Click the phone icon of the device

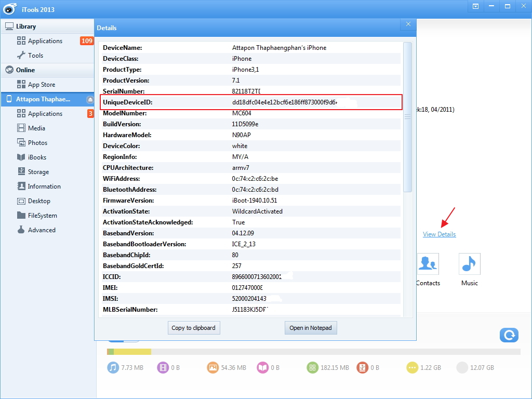click(9, 99)
